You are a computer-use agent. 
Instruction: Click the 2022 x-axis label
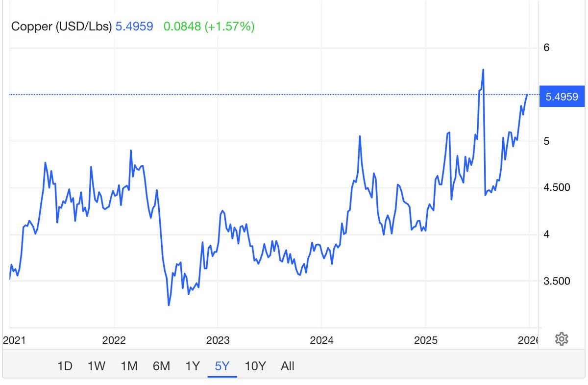[114, 340]
